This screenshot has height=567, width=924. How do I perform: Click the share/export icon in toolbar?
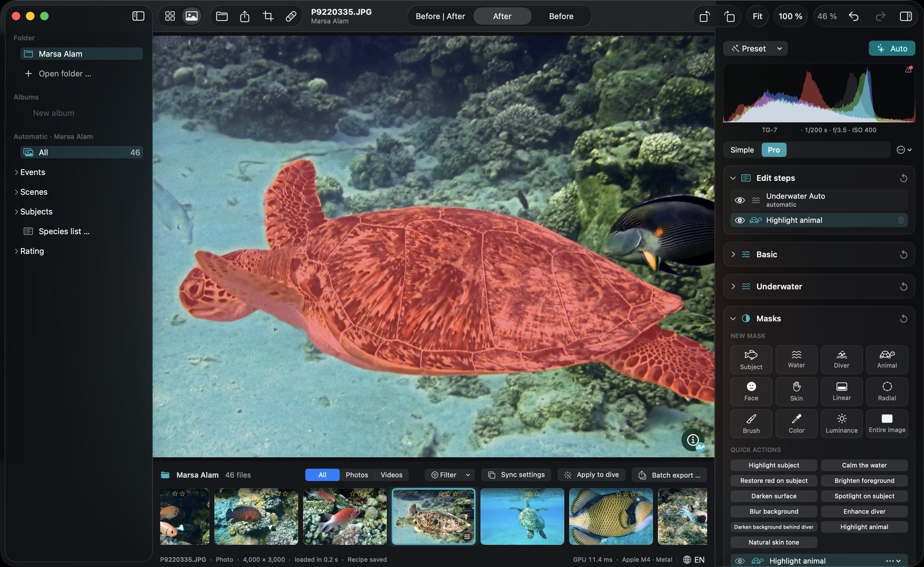tap(245, 16)
